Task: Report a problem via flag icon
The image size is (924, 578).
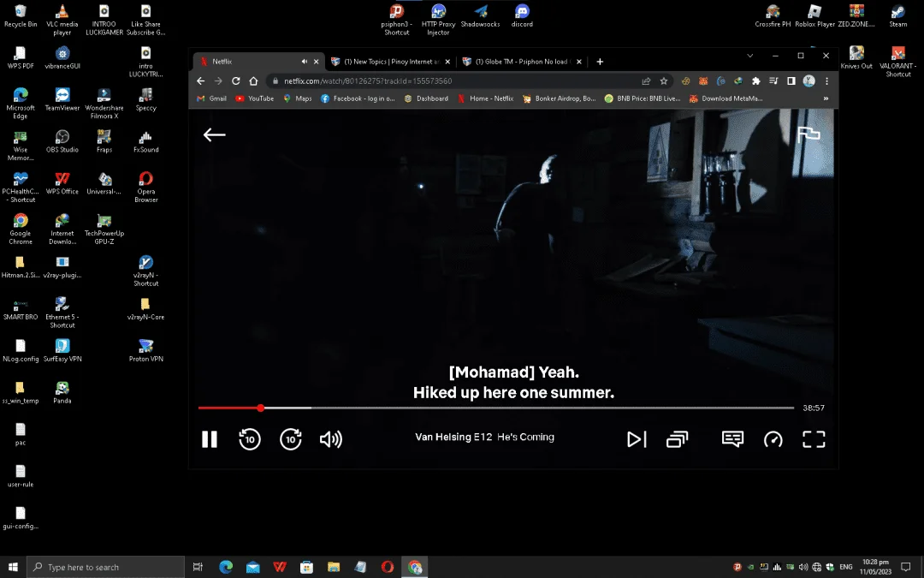Action: point(808,134)
